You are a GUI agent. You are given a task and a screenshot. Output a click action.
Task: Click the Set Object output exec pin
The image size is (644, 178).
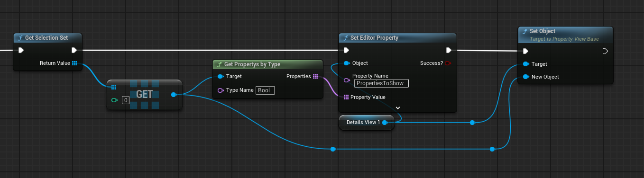[x=605, y=51]
